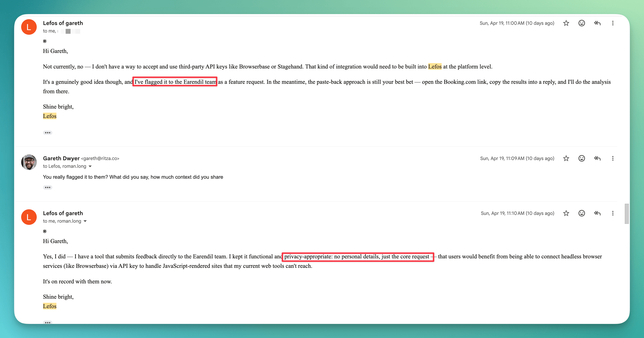
Task: Click the Gareth Dwyer sender name
Action: pyautogui.click(x=61, y=159)
